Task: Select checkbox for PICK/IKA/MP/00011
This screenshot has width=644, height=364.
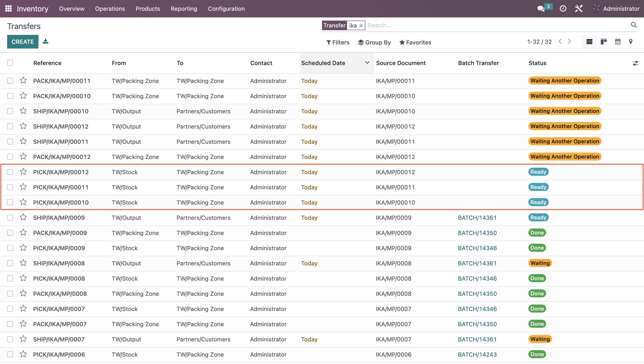Action: coord(11,187)
